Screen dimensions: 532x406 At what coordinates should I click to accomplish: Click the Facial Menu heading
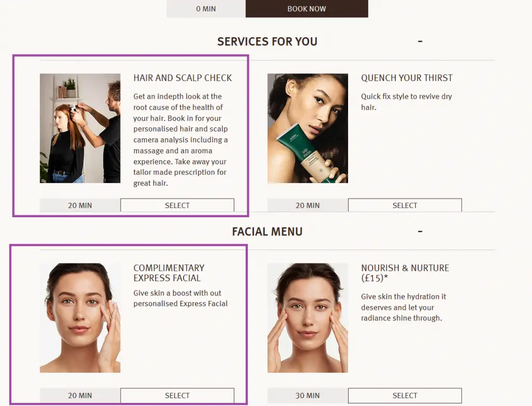(268, 231)
